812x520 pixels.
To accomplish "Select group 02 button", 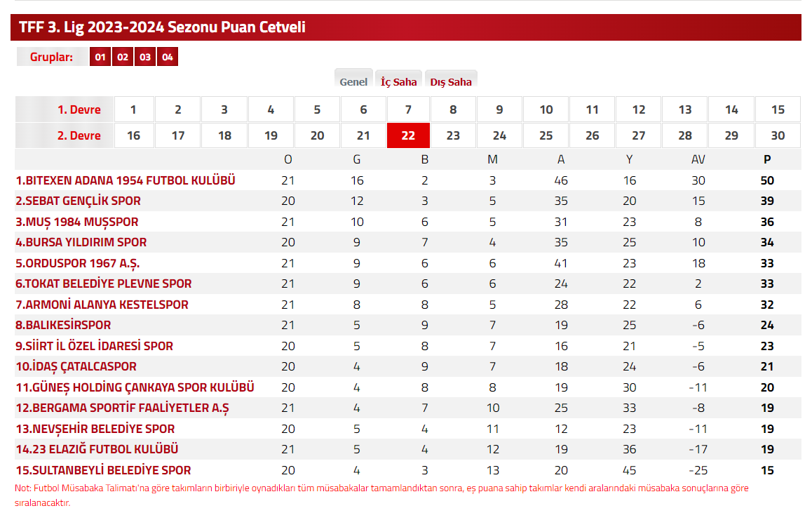I will pos(123,57).
